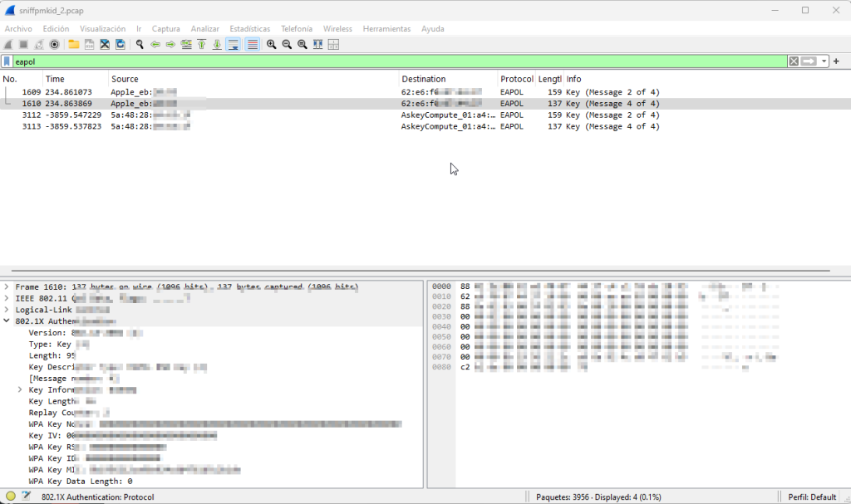Start a new capture with the shark fin icon
Screen dimensions: 851x504
pos(8,44)
